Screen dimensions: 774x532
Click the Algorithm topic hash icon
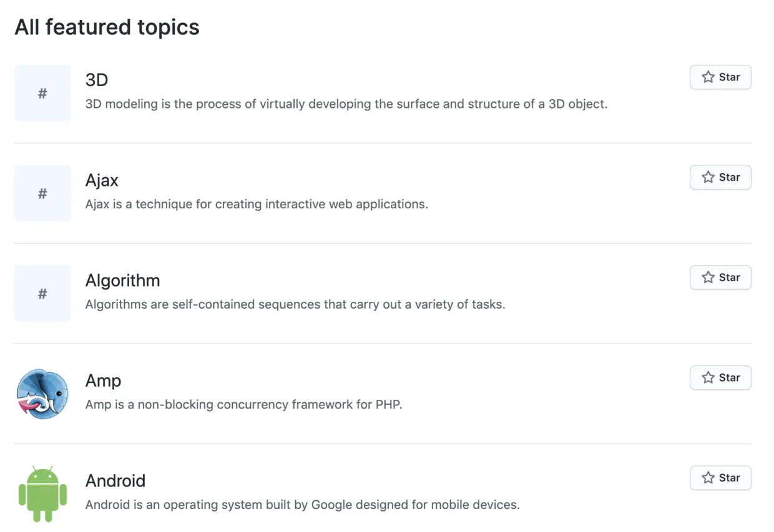(42, 294)
